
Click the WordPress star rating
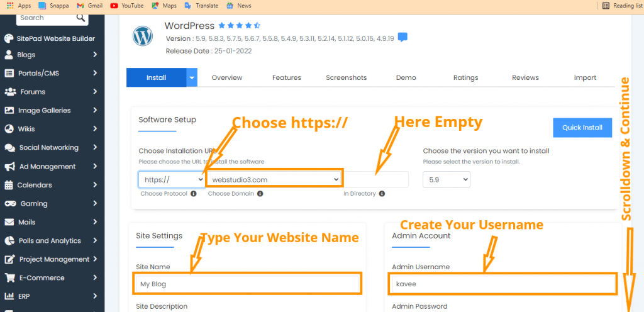[x=240, y=25]
